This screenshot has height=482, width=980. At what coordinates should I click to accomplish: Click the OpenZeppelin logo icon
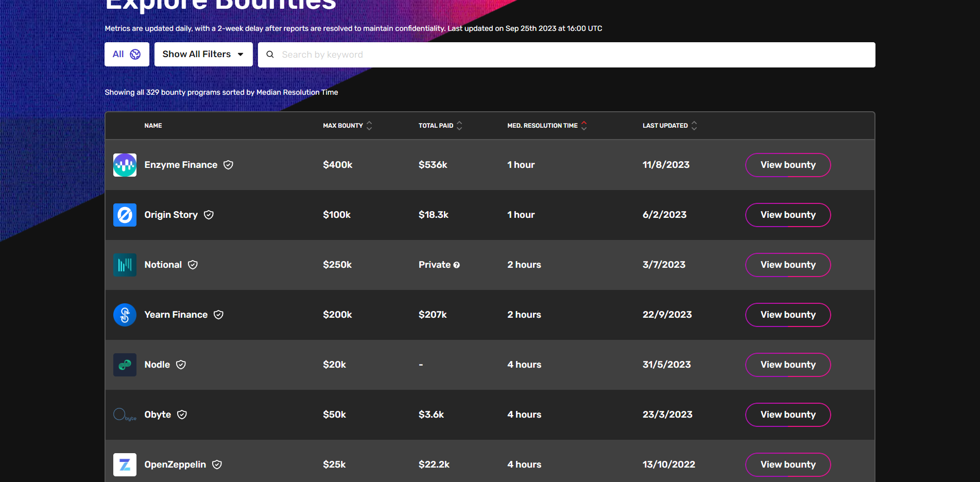[125, 464]
